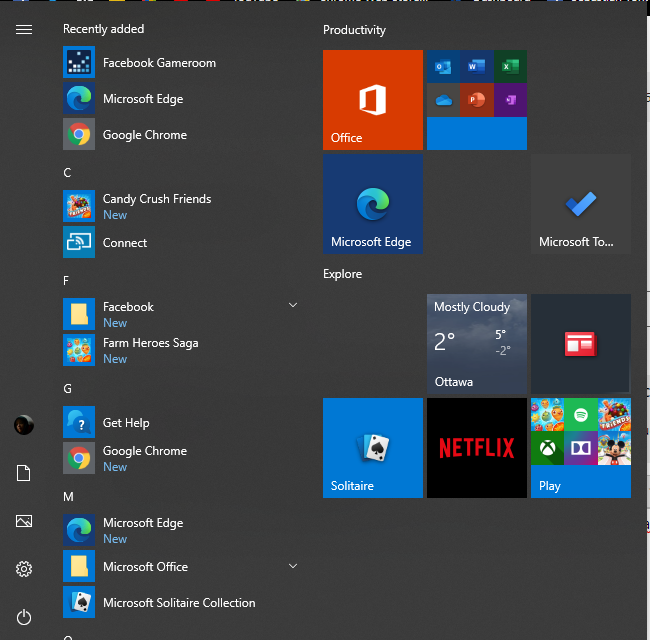Viewport: 650px width, 640px height.
Task: Open the Candy Crush Friends app
Action: (x=156, y=206)
